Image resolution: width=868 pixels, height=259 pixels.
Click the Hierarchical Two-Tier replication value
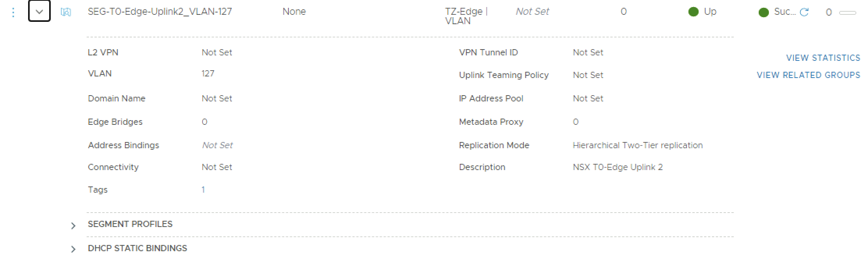[637, 145]
